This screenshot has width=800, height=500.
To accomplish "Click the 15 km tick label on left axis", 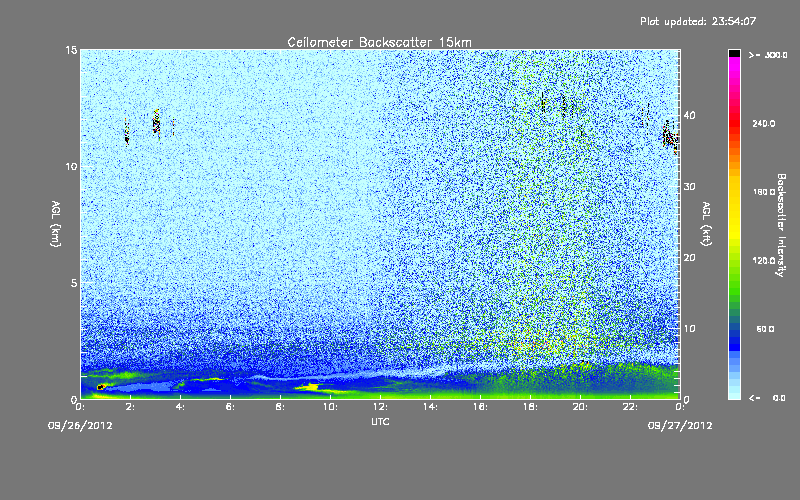I will coord(71,50).
